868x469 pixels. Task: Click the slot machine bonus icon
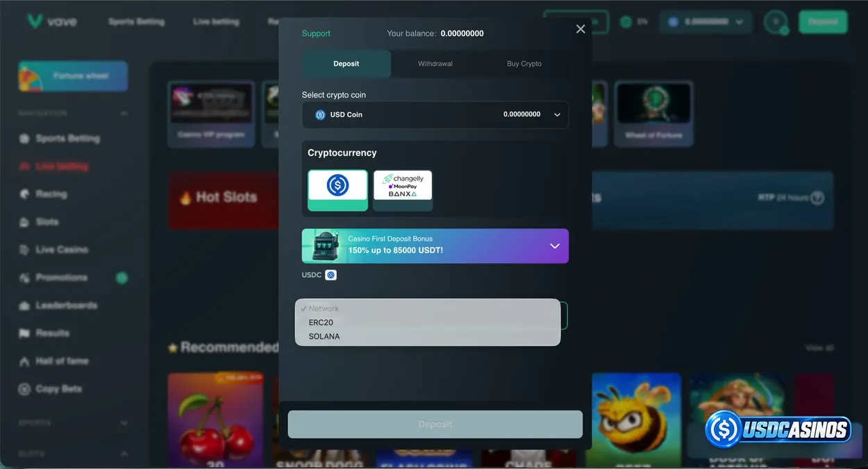tap(324, 246)
